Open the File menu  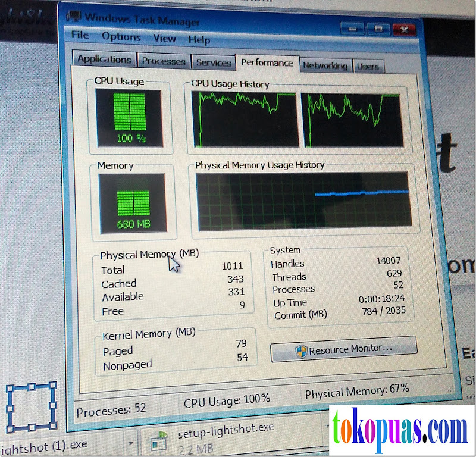(x=80, y=35)
